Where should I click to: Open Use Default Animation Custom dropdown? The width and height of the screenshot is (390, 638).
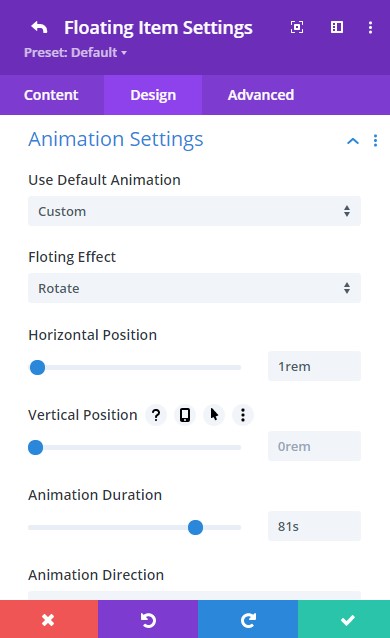[194, 211]
